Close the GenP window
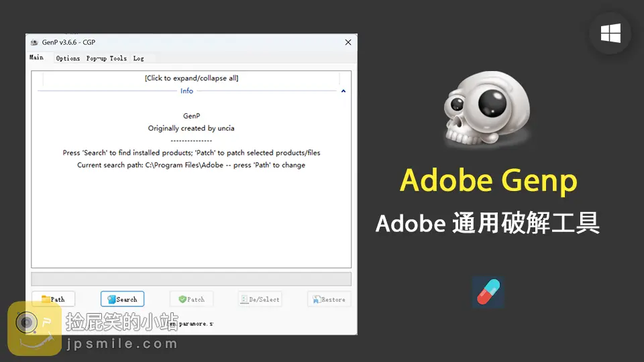 point(348,42)
